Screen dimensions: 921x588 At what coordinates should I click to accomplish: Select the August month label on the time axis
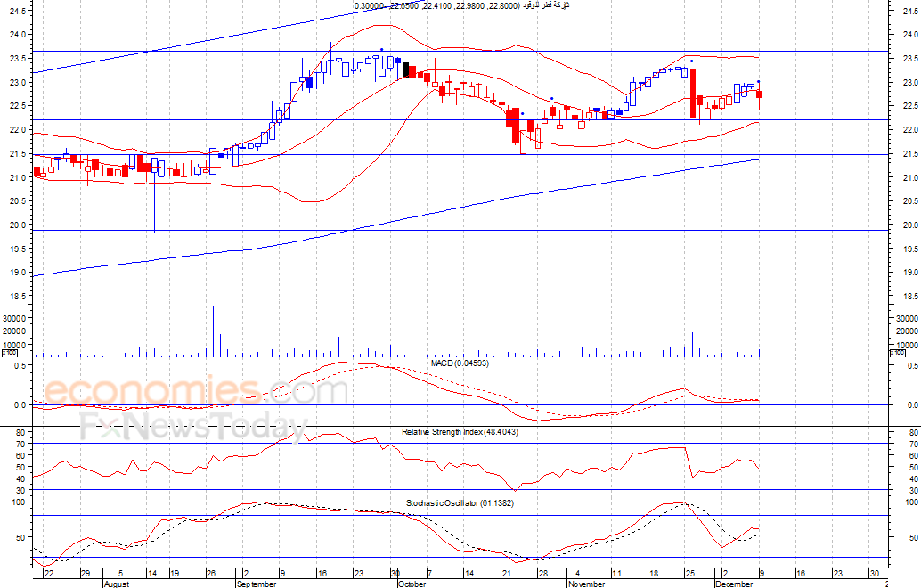[117, 584]
